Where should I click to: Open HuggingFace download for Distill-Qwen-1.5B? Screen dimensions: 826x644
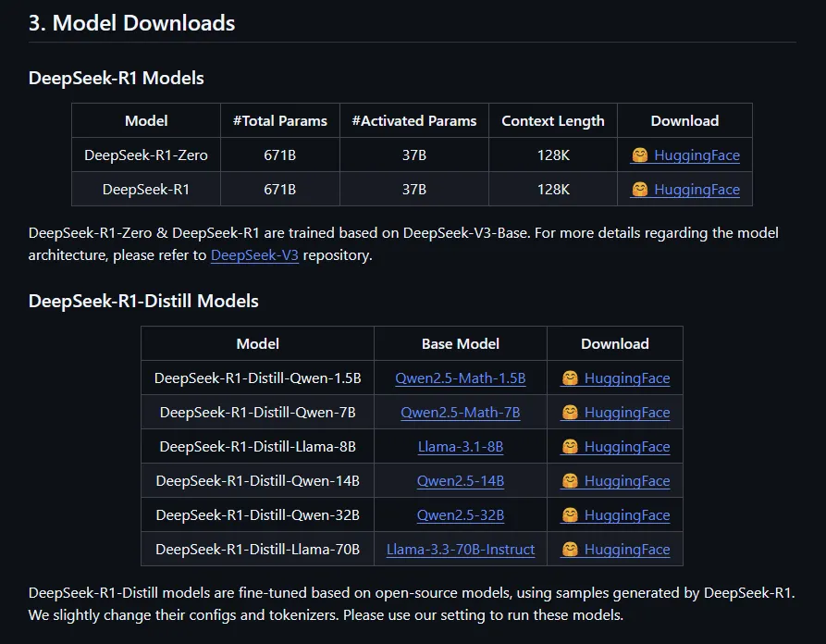615,378
